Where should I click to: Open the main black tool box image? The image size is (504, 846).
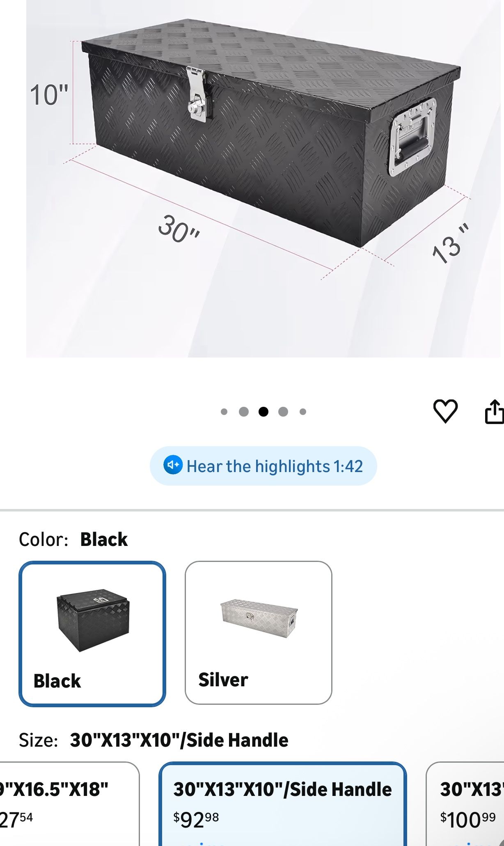[x=263, y=179]
